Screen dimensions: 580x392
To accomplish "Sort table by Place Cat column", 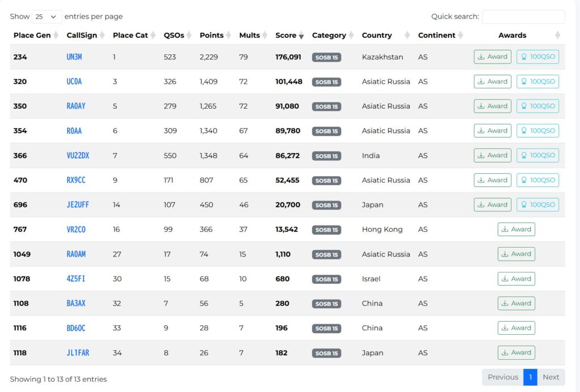I will coord(134,35).
